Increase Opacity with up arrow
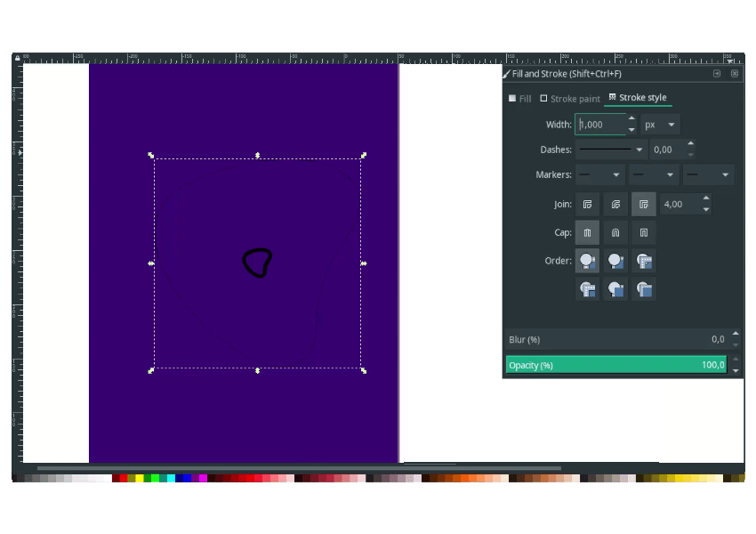 pyautogui.click(x=736, y=360)
